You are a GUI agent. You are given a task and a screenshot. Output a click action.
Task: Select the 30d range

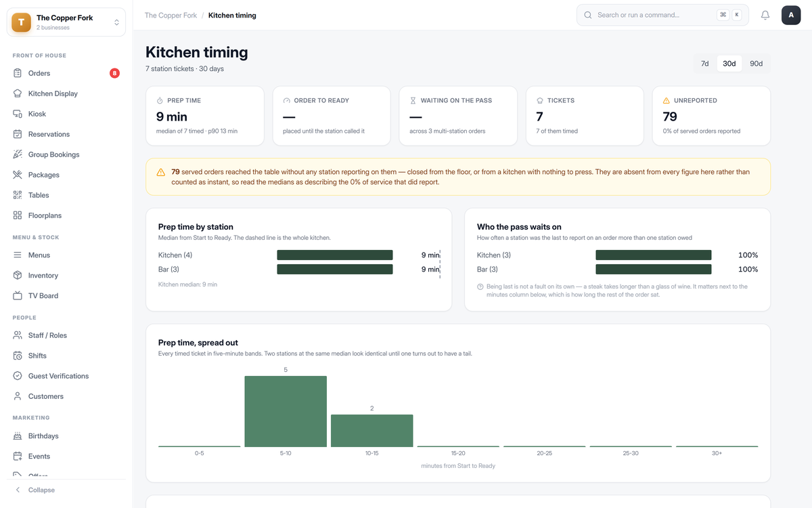coord(729,64)
